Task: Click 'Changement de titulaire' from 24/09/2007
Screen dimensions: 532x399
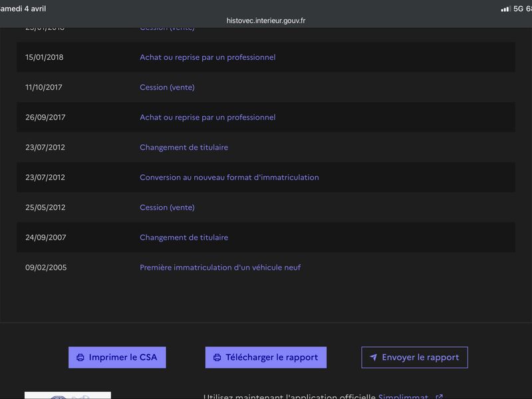Action: coord(184,237)
